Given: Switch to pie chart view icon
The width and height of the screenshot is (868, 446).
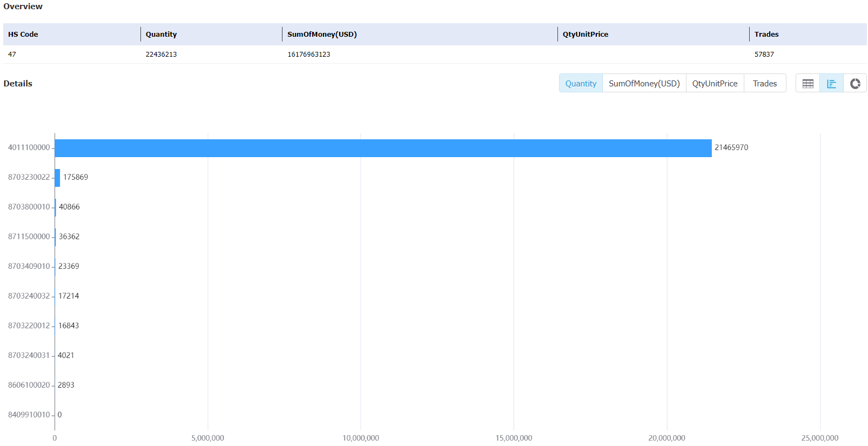Looking at the screenshot, I should point(855,84).
